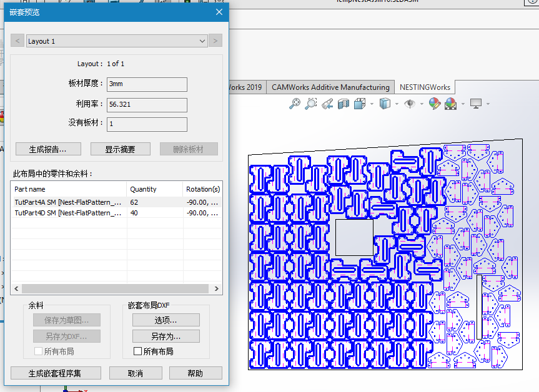Click the 板材厚度 field showing 3mm
This screenshot has height=392, width=539.
pyautogui.click(x=147, y=84)
